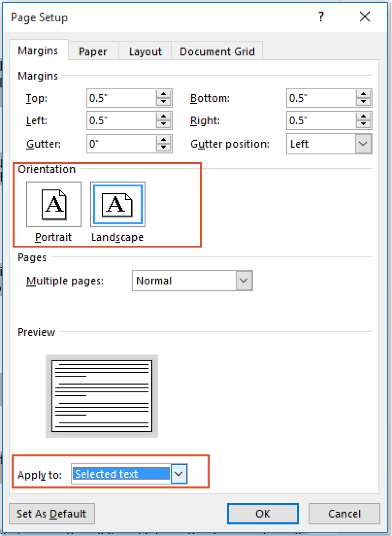Switch to the Paper tab

coord(92,51)
